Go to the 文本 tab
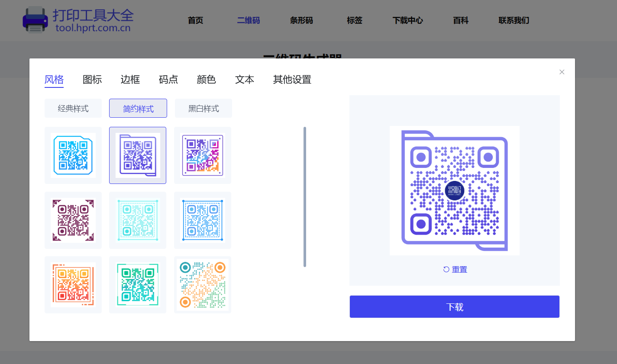 pyautogui.click(x=245, y=80)
